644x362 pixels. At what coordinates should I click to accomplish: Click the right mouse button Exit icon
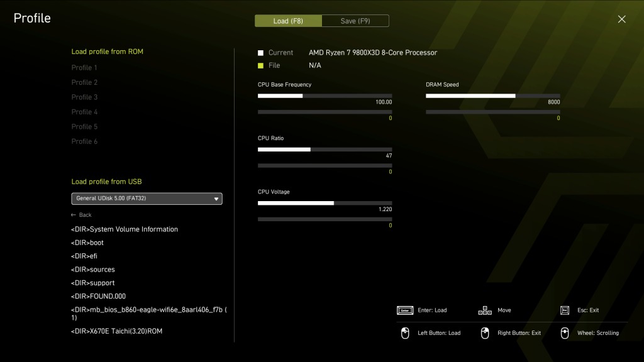point(485,333)
